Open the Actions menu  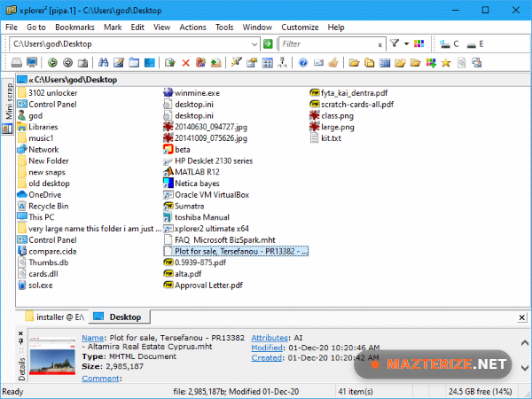click(192, 27)
